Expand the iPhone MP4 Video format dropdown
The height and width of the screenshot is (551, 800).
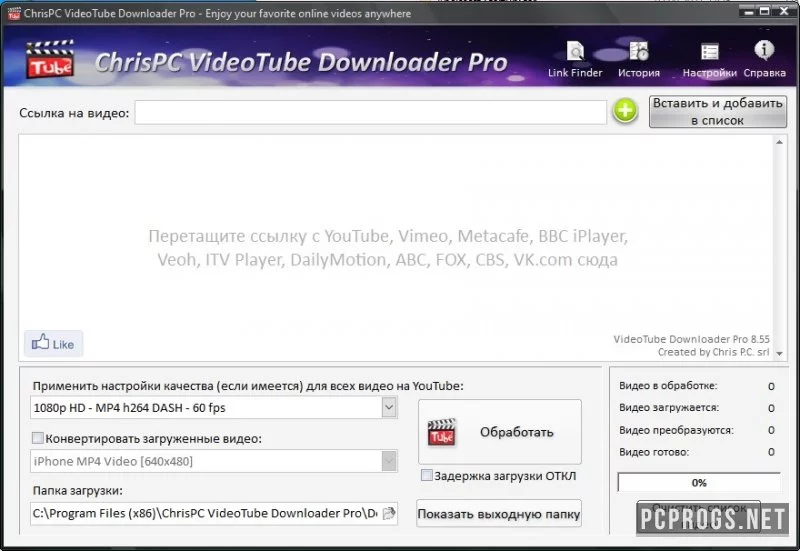pyautogui.click(x=389, y=461)
